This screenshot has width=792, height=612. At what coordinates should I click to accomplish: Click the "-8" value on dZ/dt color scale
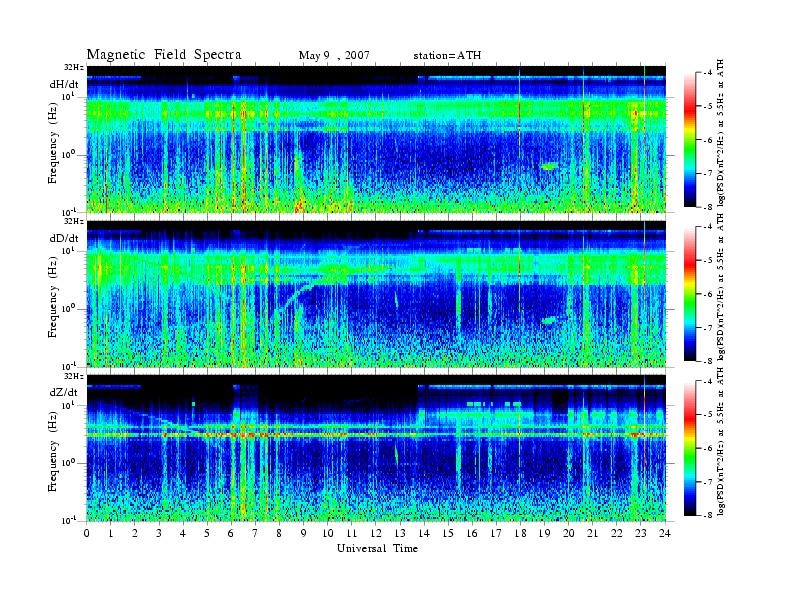[x=708, y=515]
